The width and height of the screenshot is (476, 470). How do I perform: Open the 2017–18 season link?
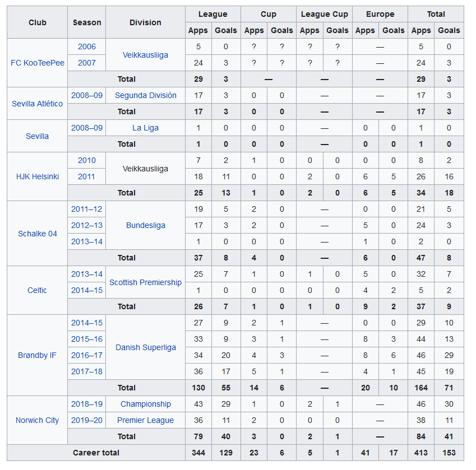[x=87, y=371]
